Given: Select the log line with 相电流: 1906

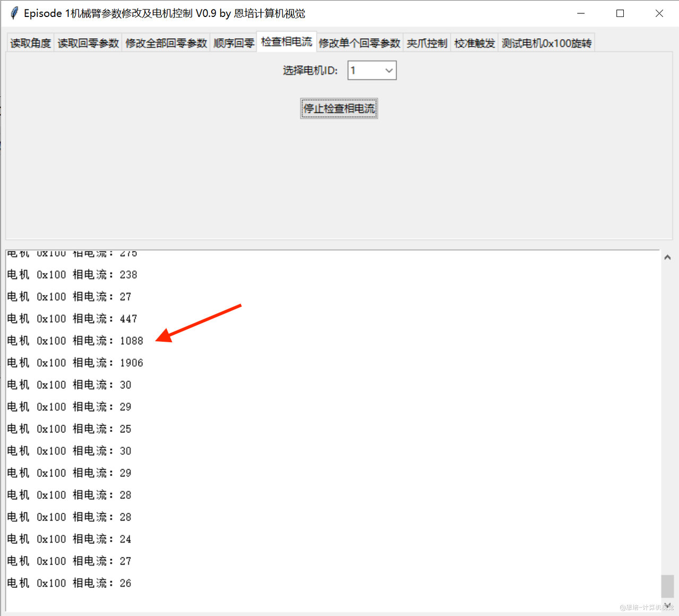Looking at the screenshot, I should coord(75,362).
